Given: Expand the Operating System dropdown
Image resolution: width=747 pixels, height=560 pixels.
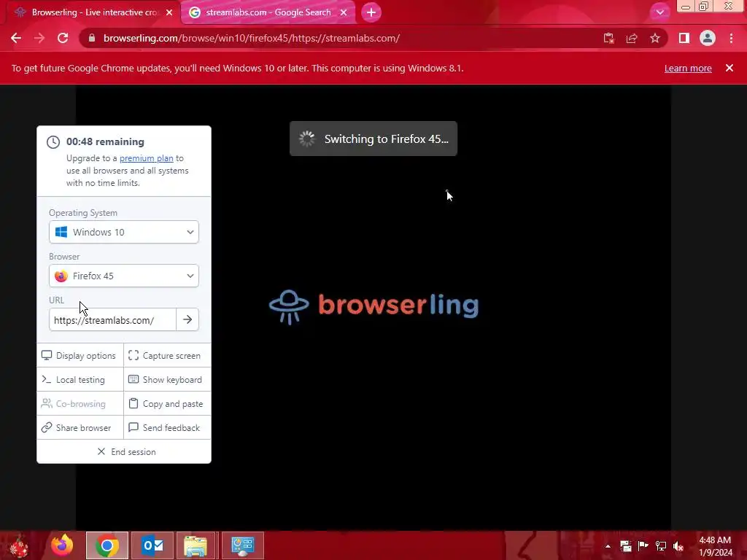Looking at the screenshot, I should (124, 232).
